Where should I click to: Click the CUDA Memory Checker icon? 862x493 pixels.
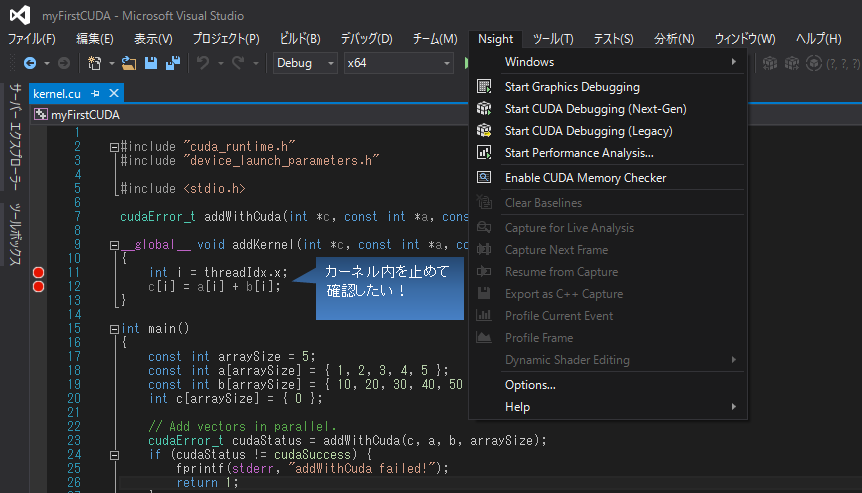[x=484, y=177]
